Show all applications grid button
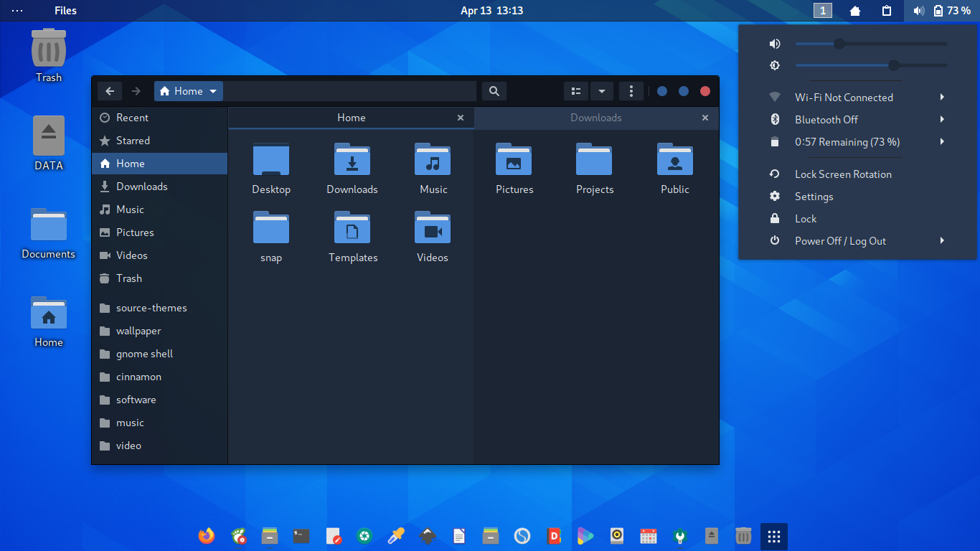980x551 pixels. click(x=774, y=536)
